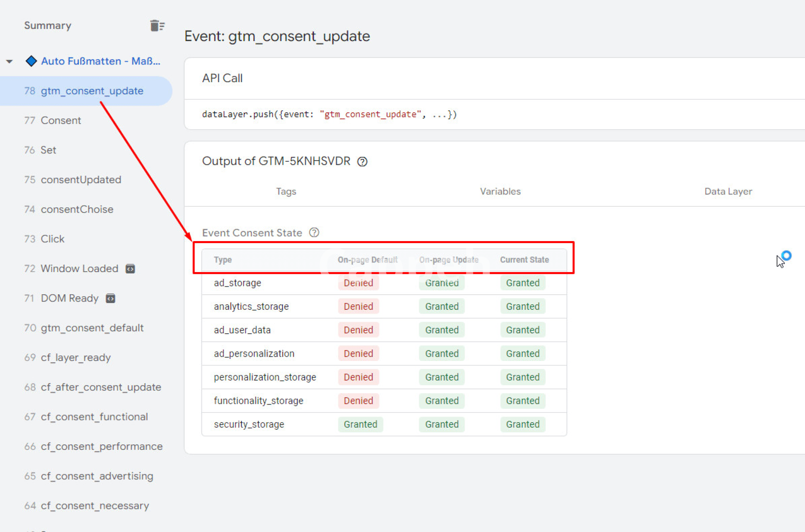Click the clear events trash icon
The width and height of the screenshot is (805, 532).
[x=157, y=26]
